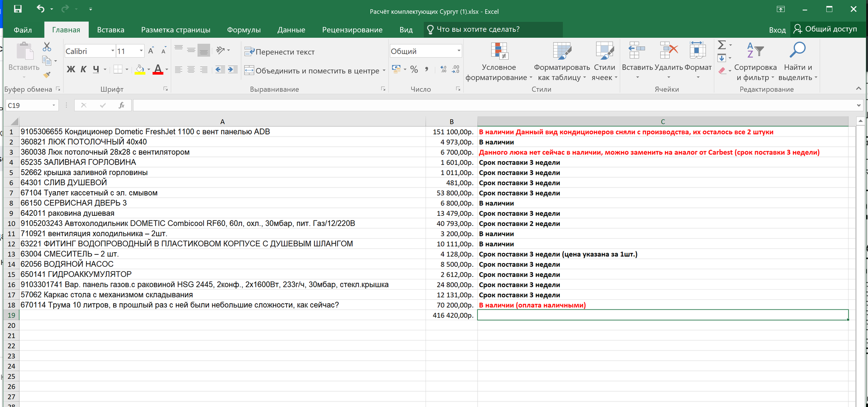868x407 pixels.
Task: Click the Decrease Indent icon
Action: [x=220, y=70]
